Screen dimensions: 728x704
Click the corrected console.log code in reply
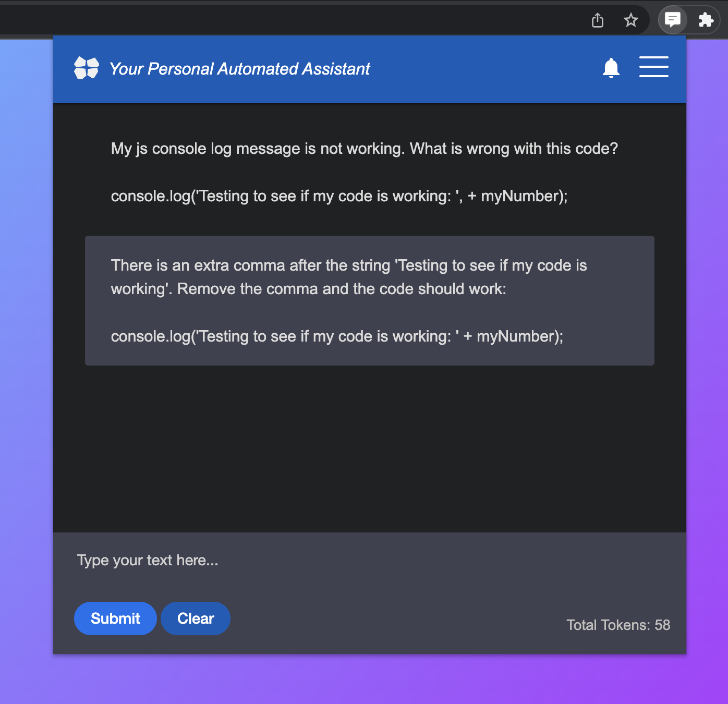click(337, 337)
